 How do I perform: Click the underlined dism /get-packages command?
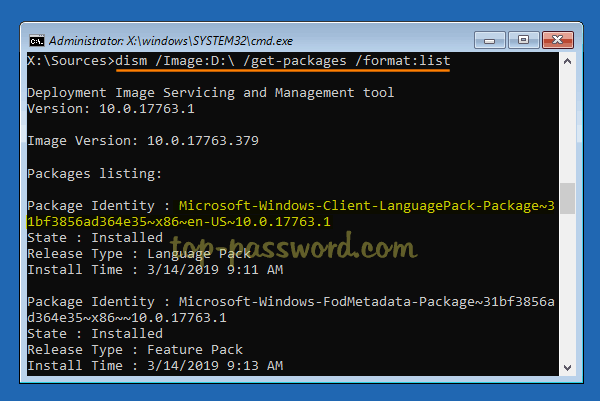[284, 62]
